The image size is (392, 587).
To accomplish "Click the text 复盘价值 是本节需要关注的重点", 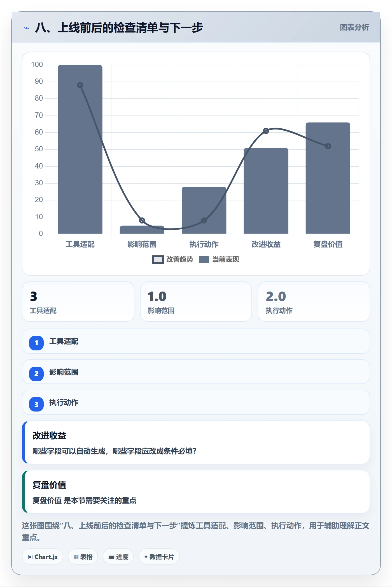I will pyautogui.click(x=84, y=501).
